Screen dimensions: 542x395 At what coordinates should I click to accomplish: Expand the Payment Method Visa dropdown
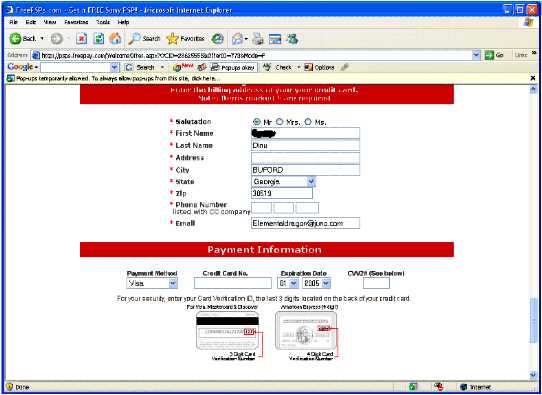point(152,283)
